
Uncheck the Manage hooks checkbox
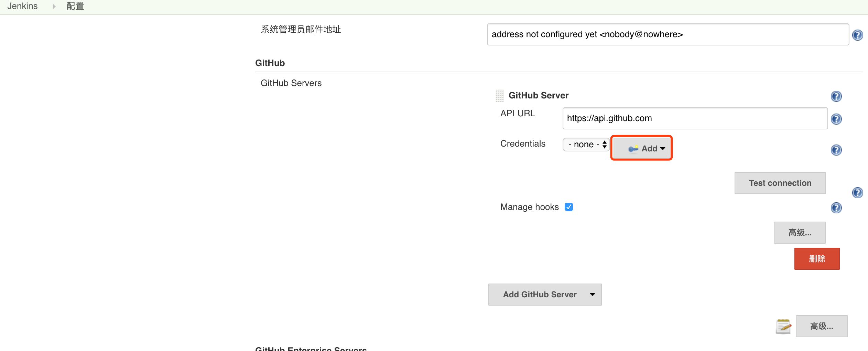pos(569,207)
